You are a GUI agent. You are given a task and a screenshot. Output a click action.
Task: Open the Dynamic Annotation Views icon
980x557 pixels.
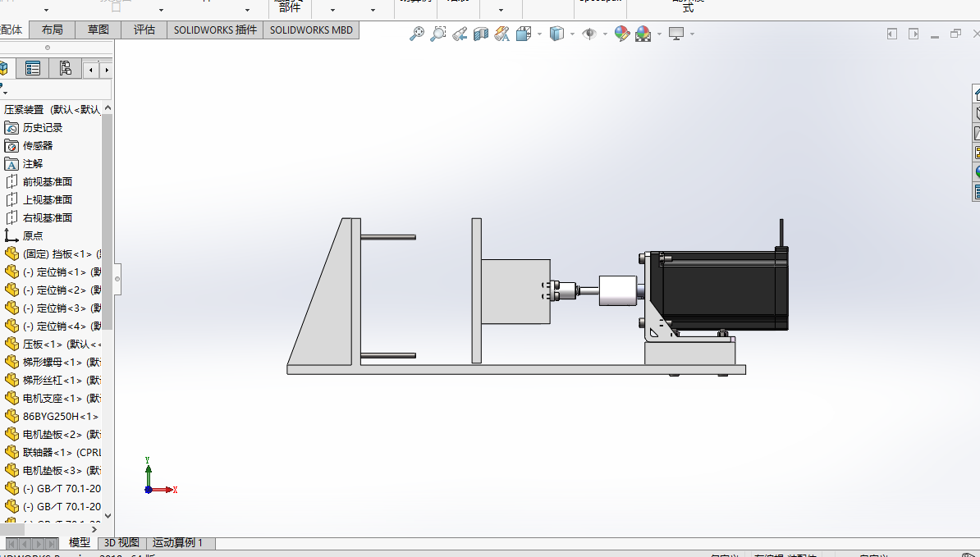[x=501, y=34]
